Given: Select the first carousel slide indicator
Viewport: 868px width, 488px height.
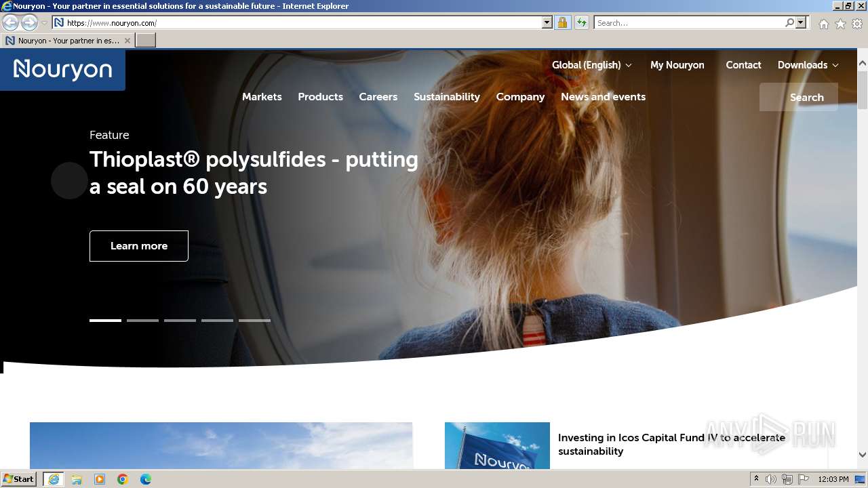Looking at the screenshot, I should [x=105, y=321].
